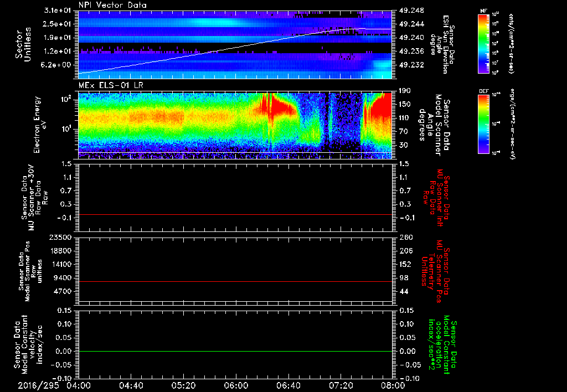Click the green line in the velocity panel

tap(235, 351)
